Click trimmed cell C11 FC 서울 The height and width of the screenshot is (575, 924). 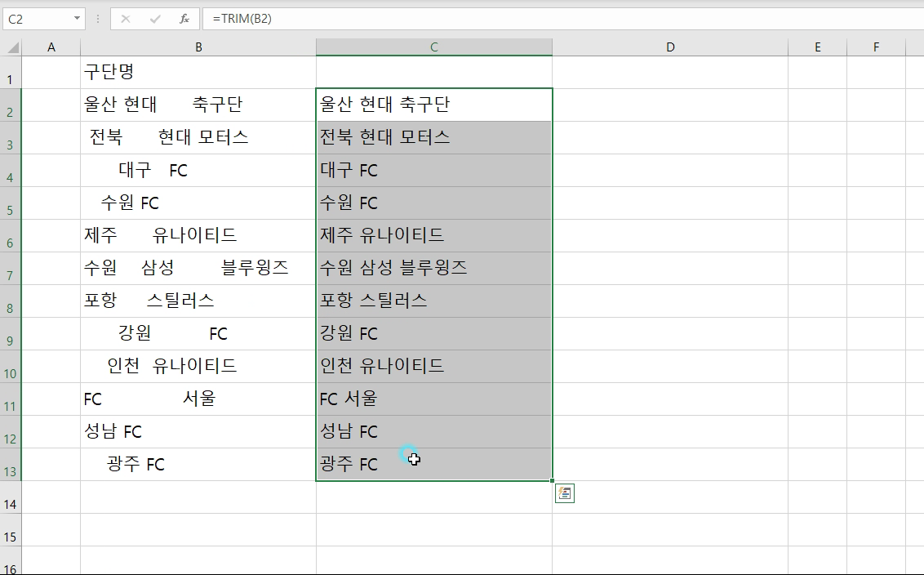pos(434,399)
